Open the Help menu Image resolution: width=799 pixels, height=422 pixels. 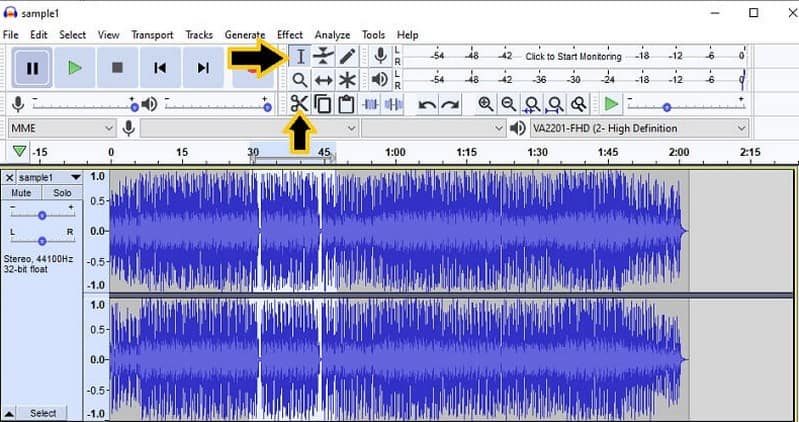408,35
